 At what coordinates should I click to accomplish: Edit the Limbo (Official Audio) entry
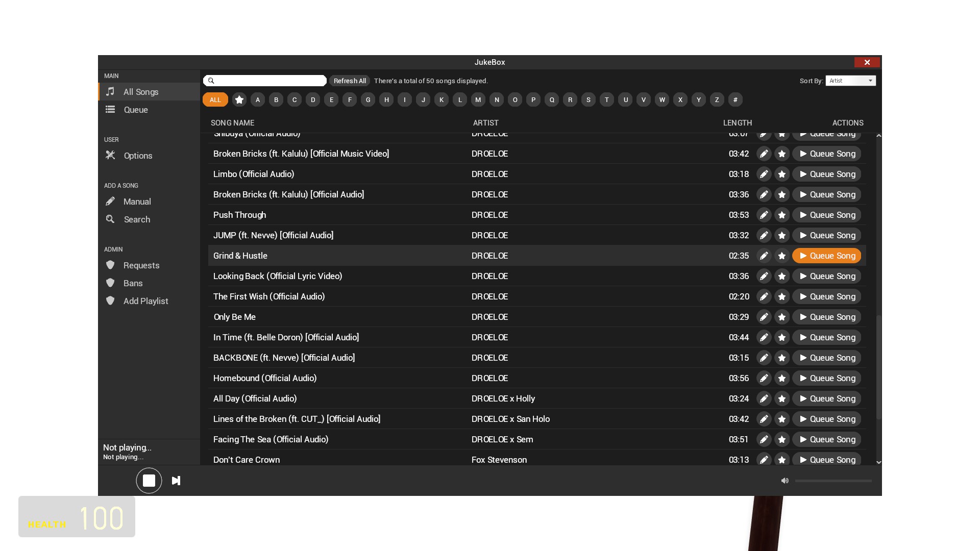[x=764, y=174]
